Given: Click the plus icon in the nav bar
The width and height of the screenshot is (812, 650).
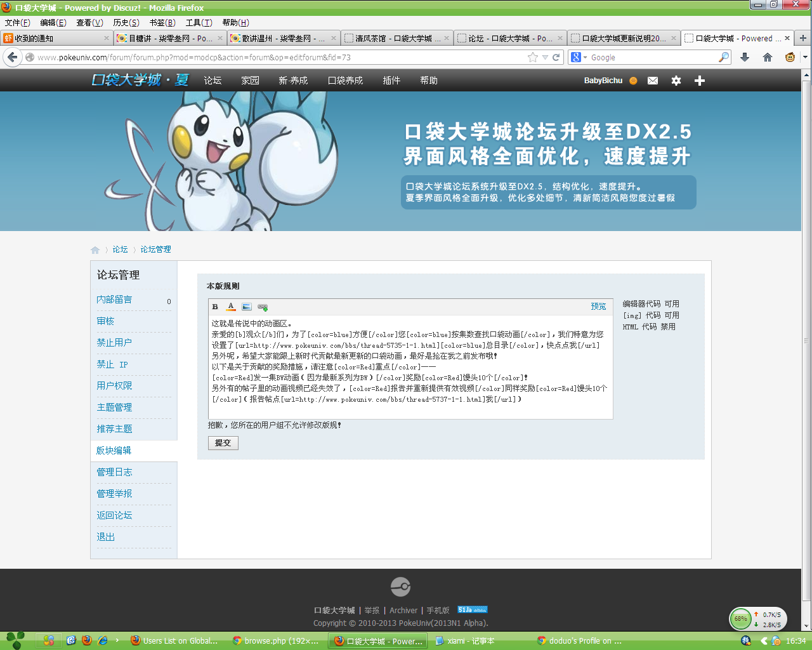Looking at the screenshot, I should [700, 81].
